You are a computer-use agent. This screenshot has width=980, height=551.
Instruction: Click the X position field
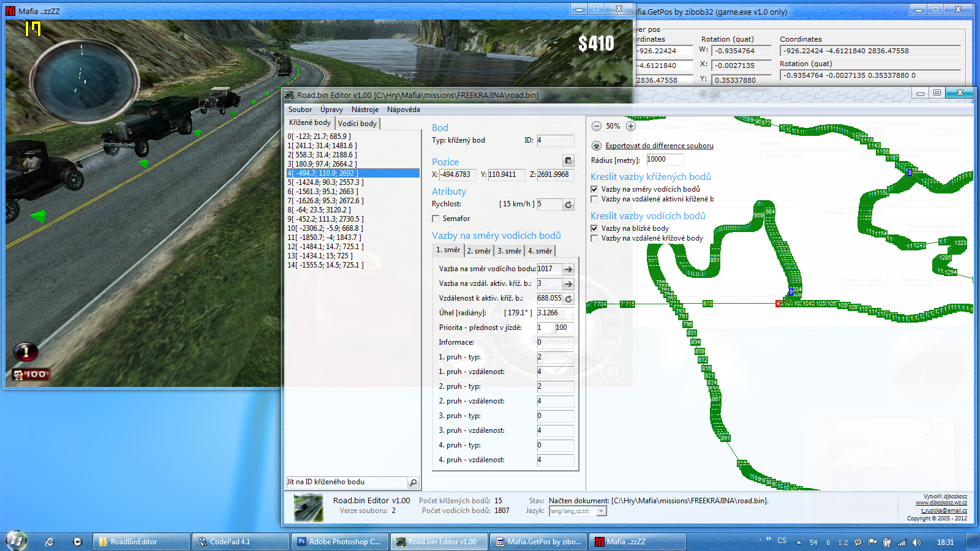pos(458,174)
